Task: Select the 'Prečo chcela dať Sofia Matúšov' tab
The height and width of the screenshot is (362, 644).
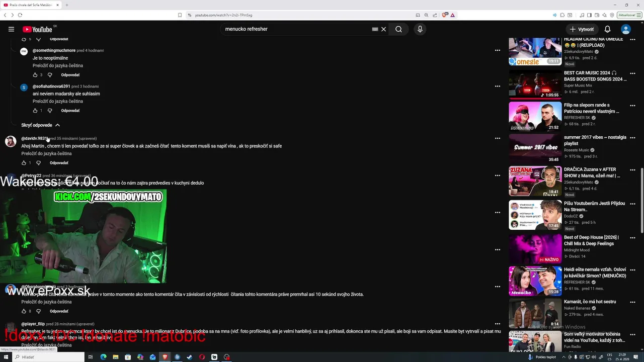Action: (x=31, y=5)
